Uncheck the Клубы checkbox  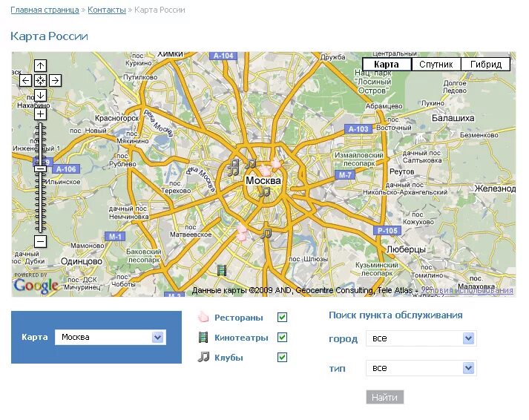coord(283,357)
